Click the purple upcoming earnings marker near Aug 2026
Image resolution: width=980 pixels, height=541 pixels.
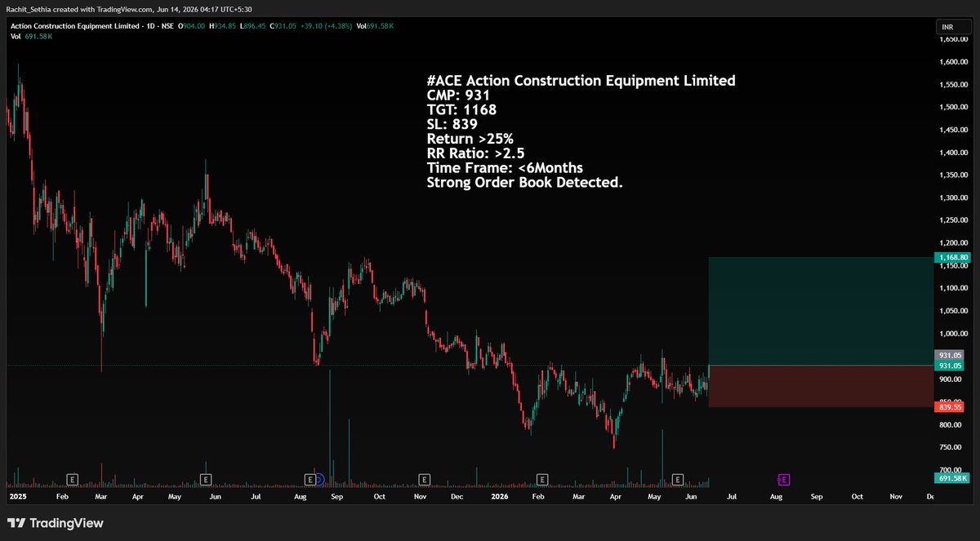tap(783, 479)
